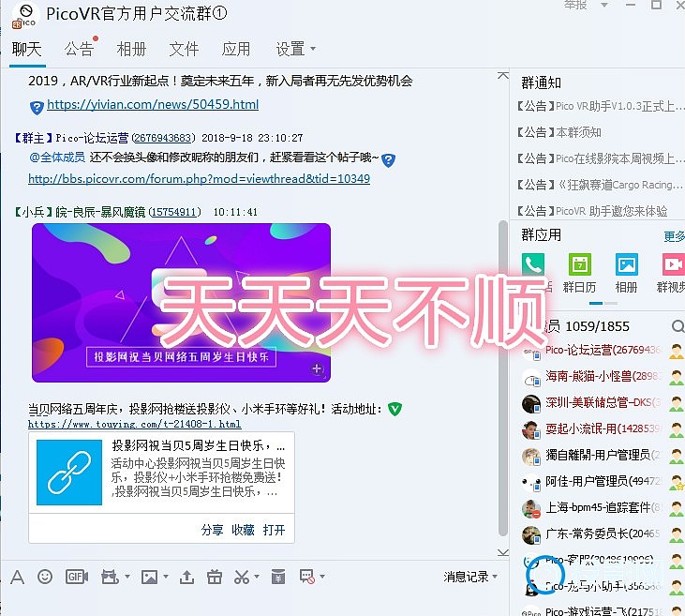The image size is (685, 616).
Task: Click the blue chain link card thumbnail
Action: click(69, 473)
